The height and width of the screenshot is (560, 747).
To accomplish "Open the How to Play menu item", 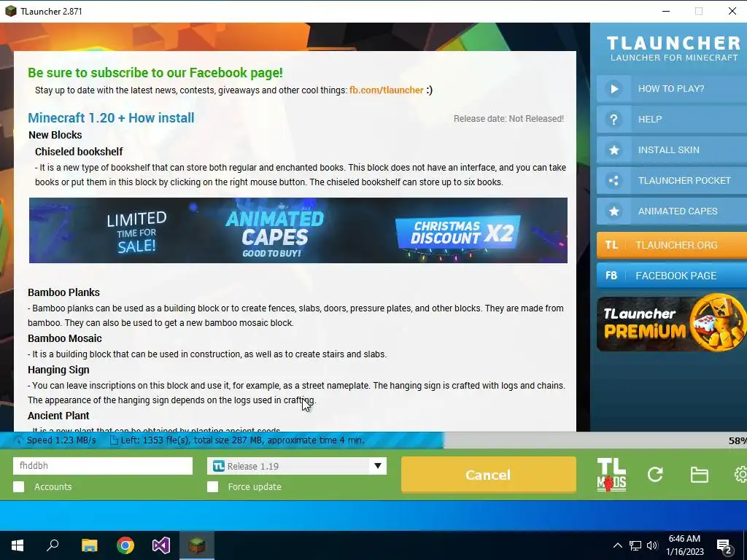I will click(672, 88).
